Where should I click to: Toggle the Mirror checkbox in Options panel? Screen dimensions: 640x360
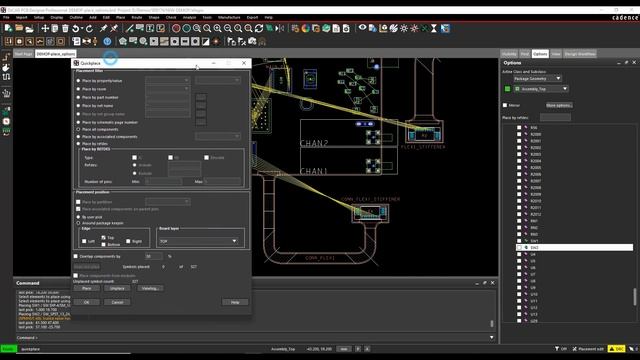pyautogui.click(x=505, y=105)
